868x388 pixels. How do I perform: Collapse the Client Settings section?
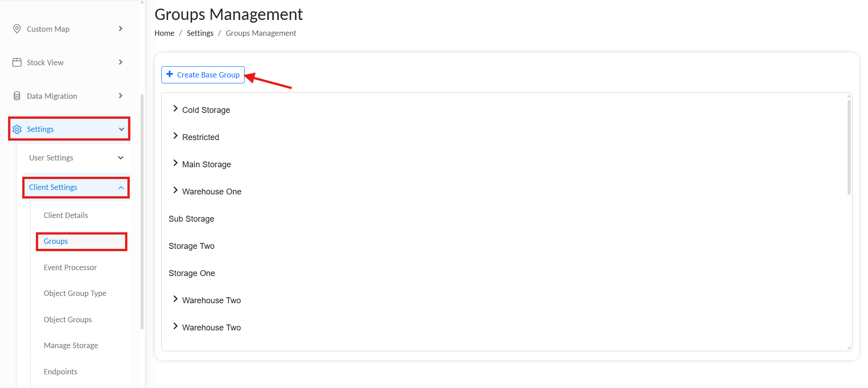click(121, 188)
